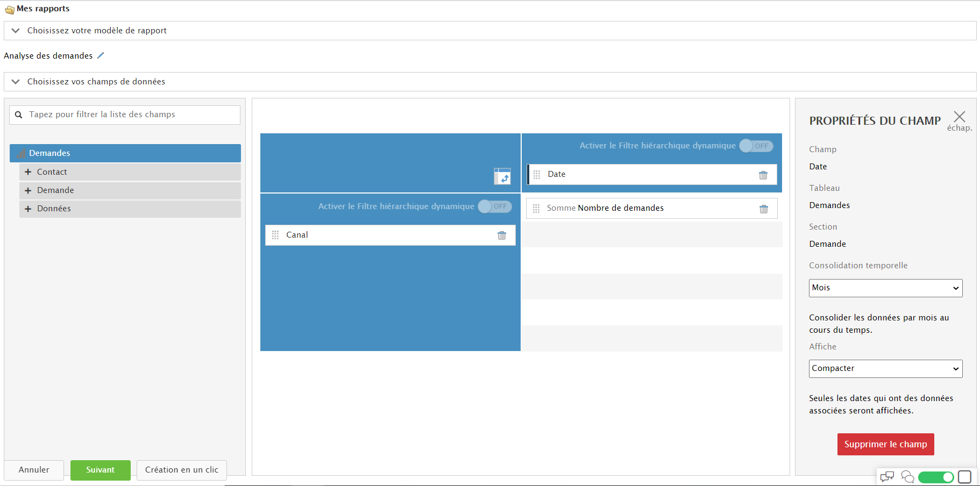Click the green Suivant button
Image resolution: width=980 pixels, height=486 pixels.
[x=101, y=470]
